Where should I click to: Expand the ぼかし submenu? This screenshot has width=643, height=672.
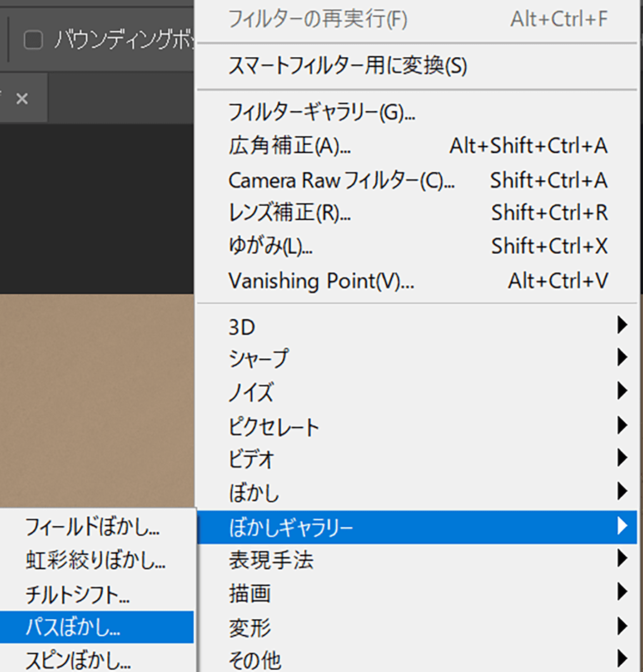pyautogui.click(x=417, y=493)
